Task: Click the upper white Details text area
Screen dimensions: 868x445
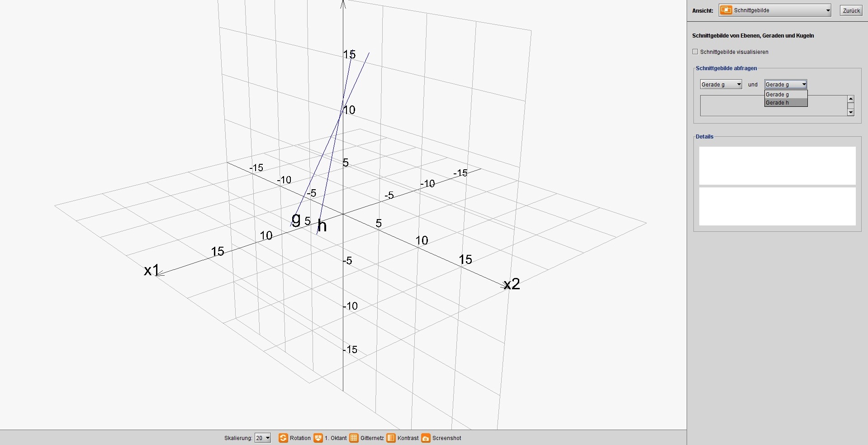Action: (x=777, y=165)
